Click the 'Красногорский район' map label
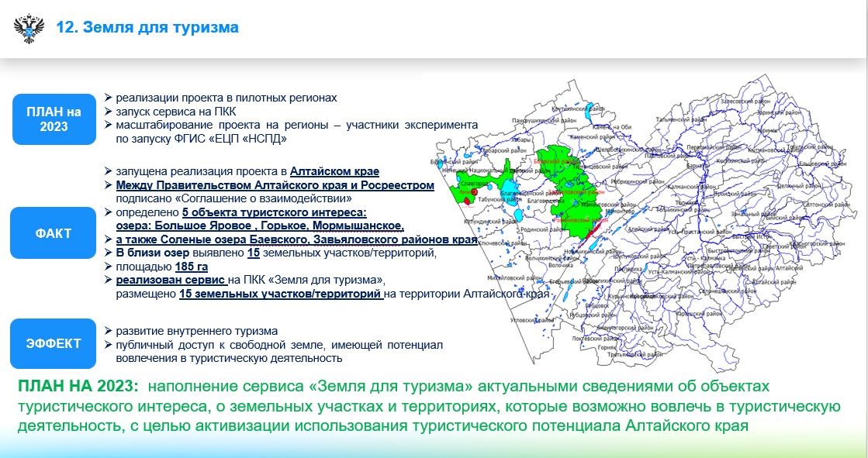The image size is (868, 458). [x=817, y=243]
